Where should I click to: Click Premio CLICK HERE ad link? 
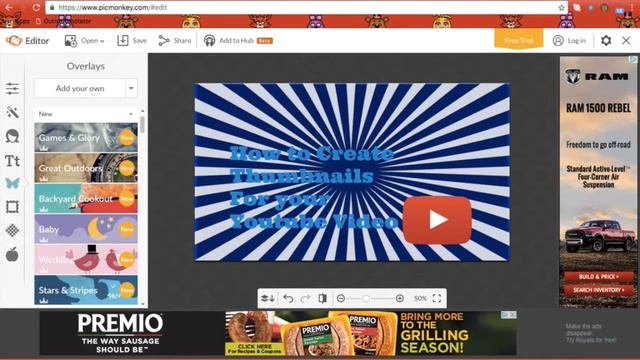(x=254, y=348)
